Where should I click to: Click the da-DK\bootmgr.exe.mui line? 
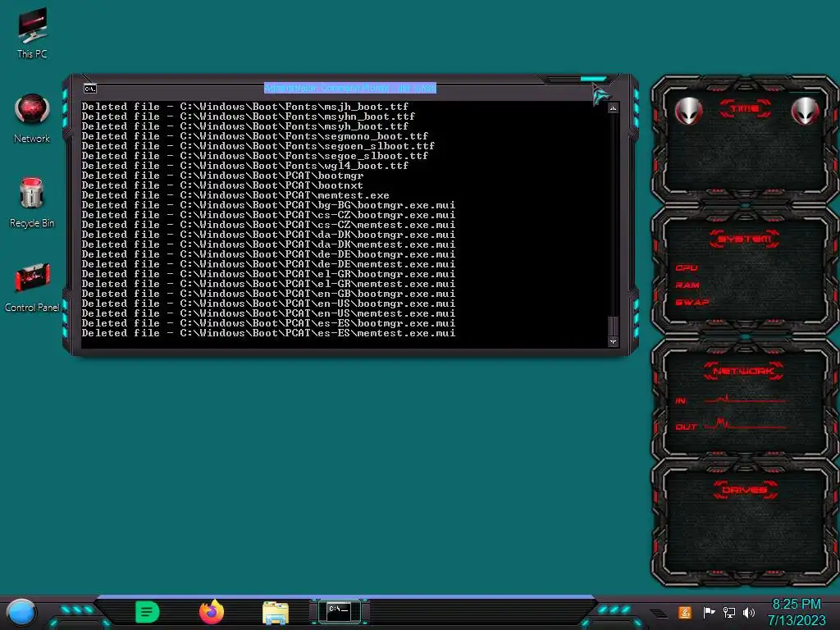(x=268, y=234)
